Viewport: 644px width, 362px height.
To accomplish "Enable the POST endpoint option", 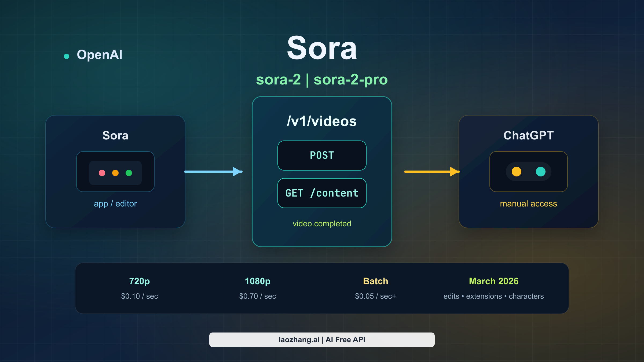I will tap(321, 155).
